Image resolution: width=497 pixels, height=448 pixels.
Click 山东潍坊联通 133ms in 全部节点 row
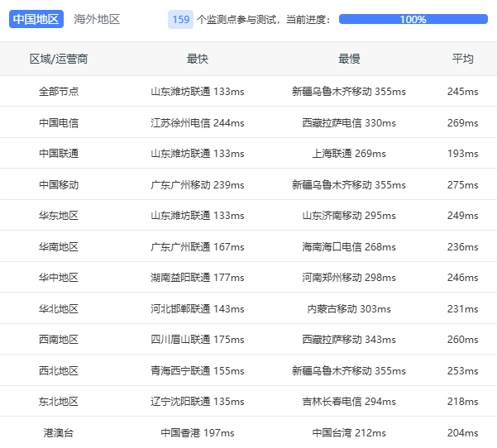pyautogui.click(x=198, y=92)
